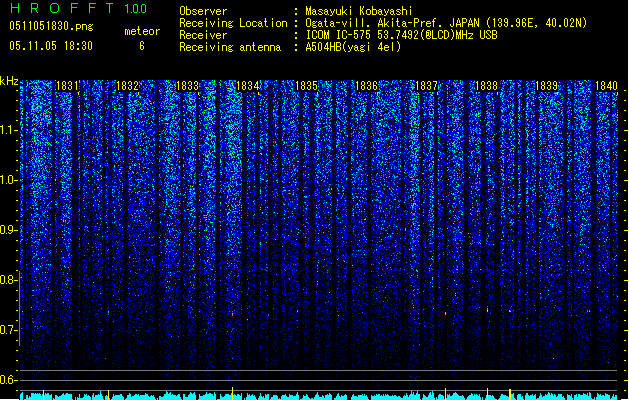The image size is (629, 400).
Task: Click the Receiving Location label
Action: point(233,23)
